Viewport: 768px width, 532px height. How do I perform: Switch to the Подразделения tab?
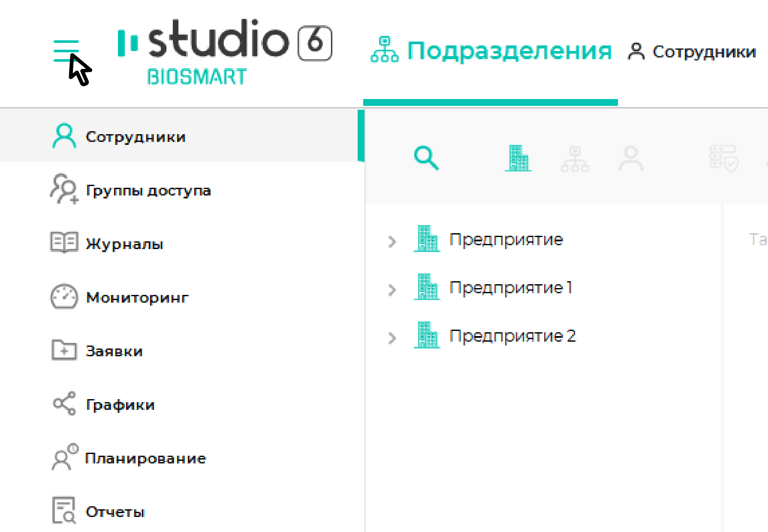(491, 51)
